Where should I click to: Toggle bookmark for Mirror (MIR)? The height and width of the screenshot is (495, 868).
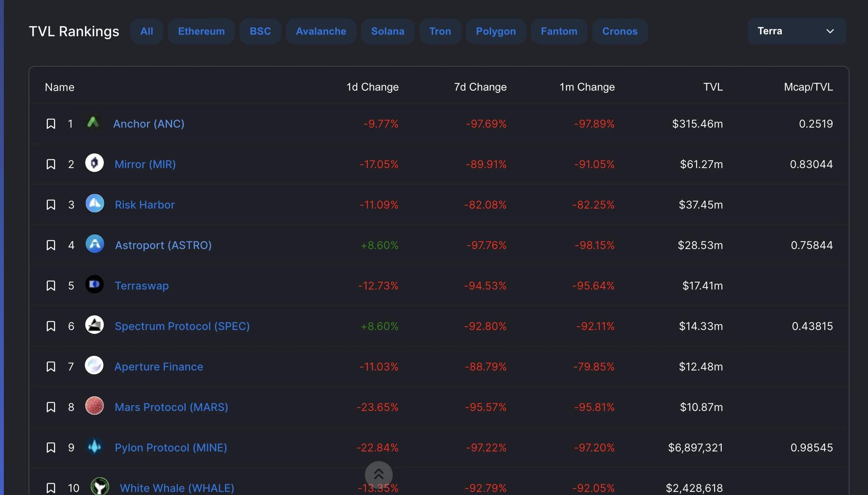[51, 164]
